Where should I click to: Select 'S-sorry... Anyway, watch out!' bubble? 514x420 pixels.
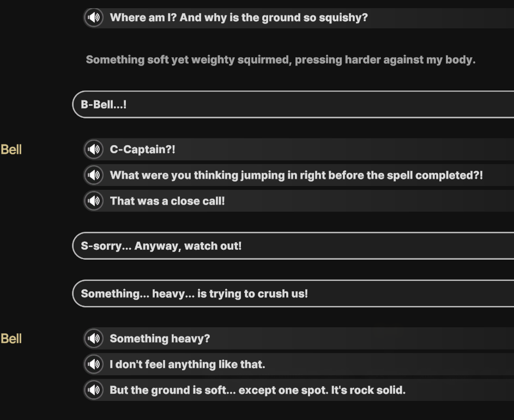click(293, 246)
